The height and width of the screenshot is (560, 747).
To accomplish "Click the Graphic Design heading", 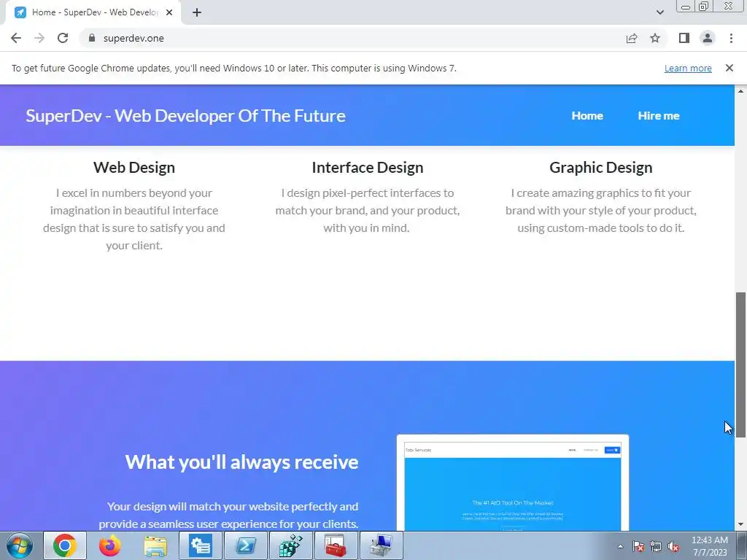I will [x=601, y=168].
